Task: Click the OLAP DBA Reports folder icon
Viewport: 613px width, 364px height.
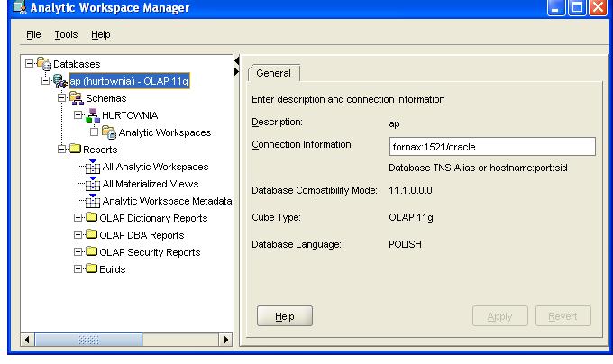Action: tap(91, 234)
